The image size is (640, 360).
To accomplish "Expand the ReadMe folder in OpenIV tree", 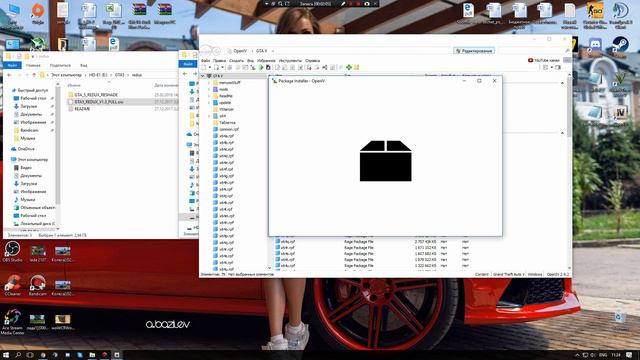I will tap(209, 96).
